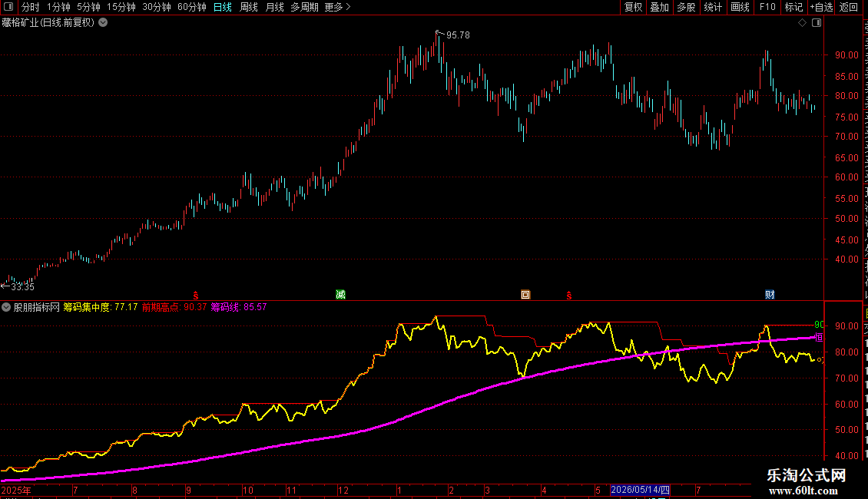The width and height of the screenshot is (868, 499).
Task: Click the panel layout icon at top-left
Action: coord(8,7)
